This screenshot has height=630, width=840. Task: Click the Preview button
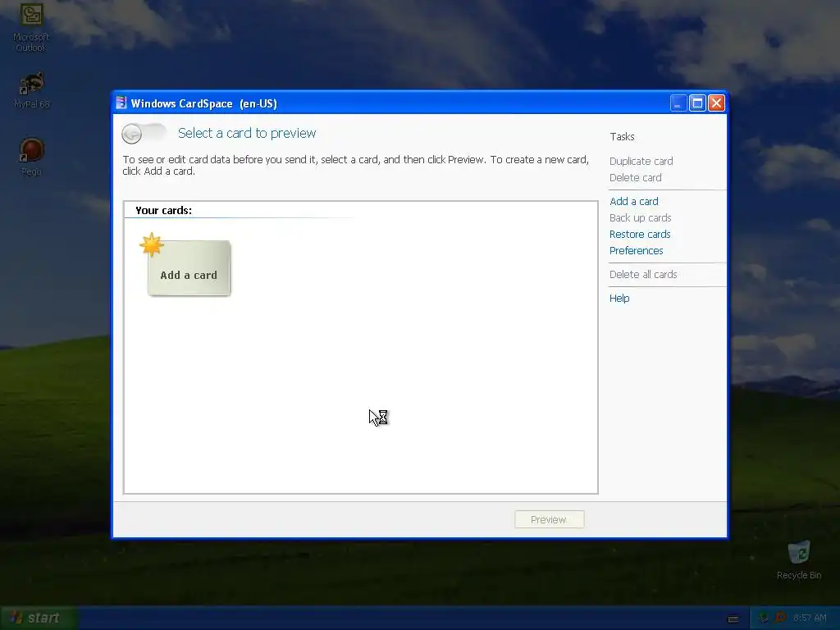[x=549, y=519]
